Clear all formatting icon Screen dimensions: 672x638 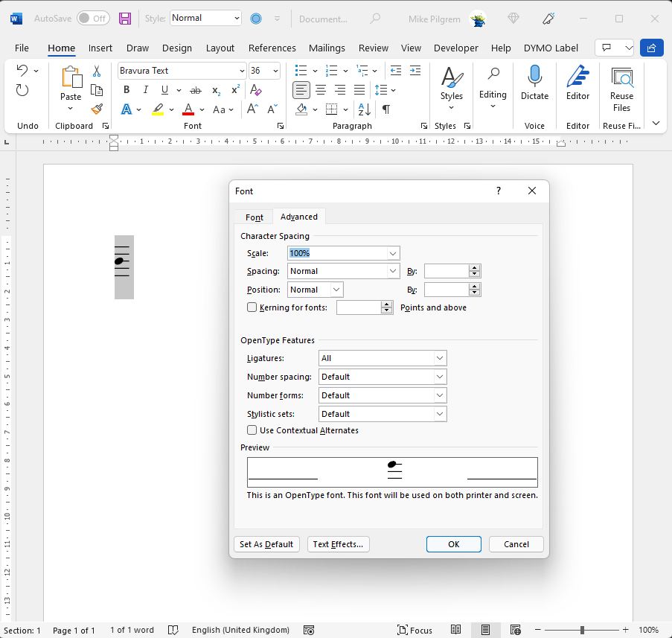click(x=256, y=90)
